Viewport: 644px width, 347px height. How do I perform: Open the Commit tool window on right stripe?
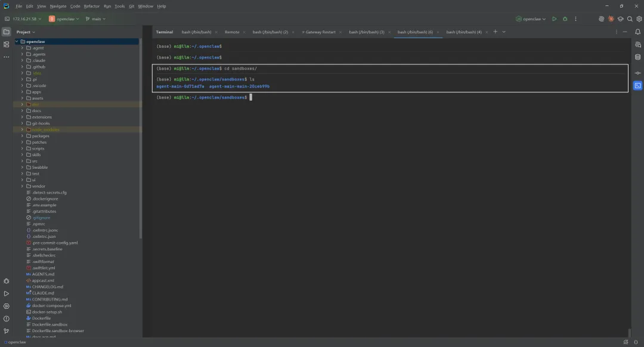[x=637, y=73]
